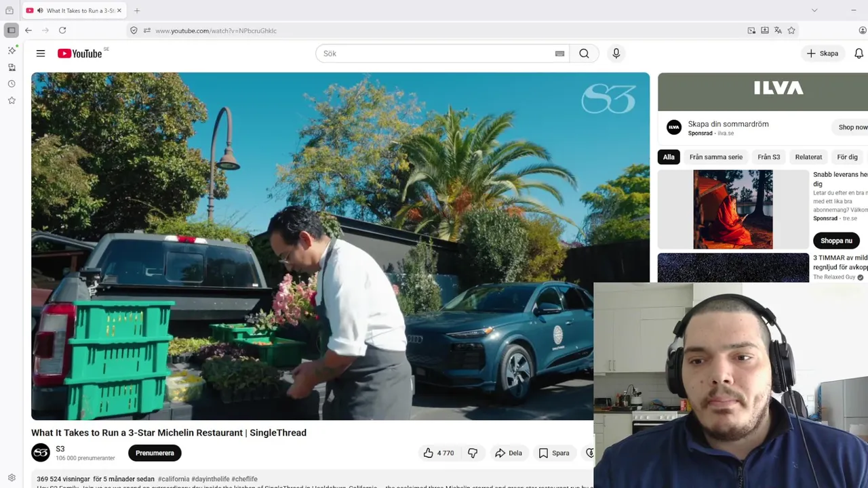
Task: Open the browser profile account icon
Action: tap(863, 30)
